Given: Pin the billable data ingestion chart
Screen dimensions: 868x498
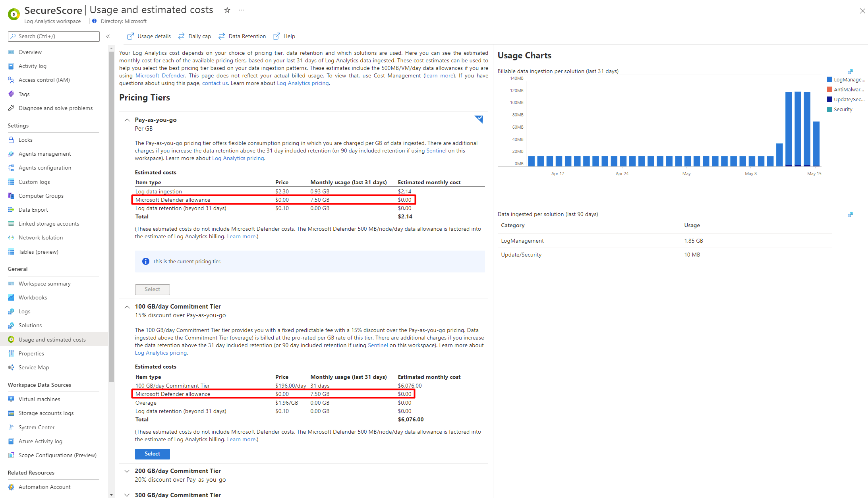Looking at the screenshot, I should [850, 71].
